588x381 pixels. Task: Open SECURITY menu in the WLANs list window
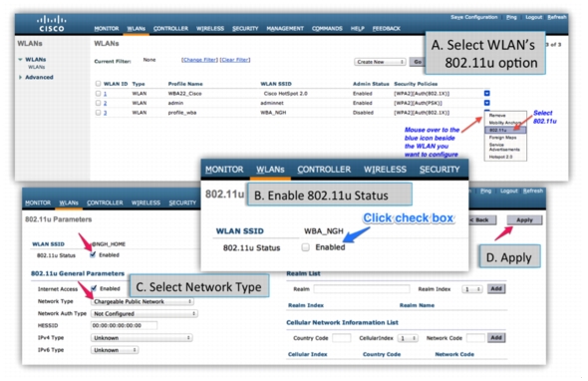245,29
